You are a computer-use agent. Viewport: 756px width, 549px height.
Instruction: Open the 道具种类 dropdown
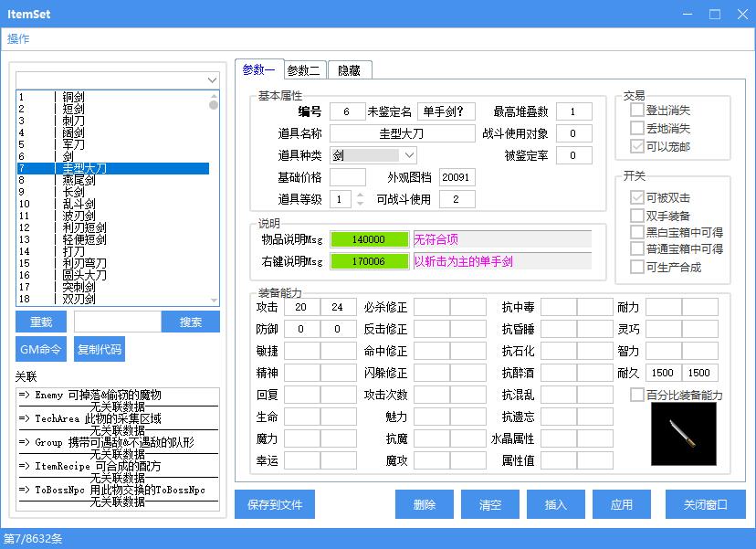[x=409, y=155]
